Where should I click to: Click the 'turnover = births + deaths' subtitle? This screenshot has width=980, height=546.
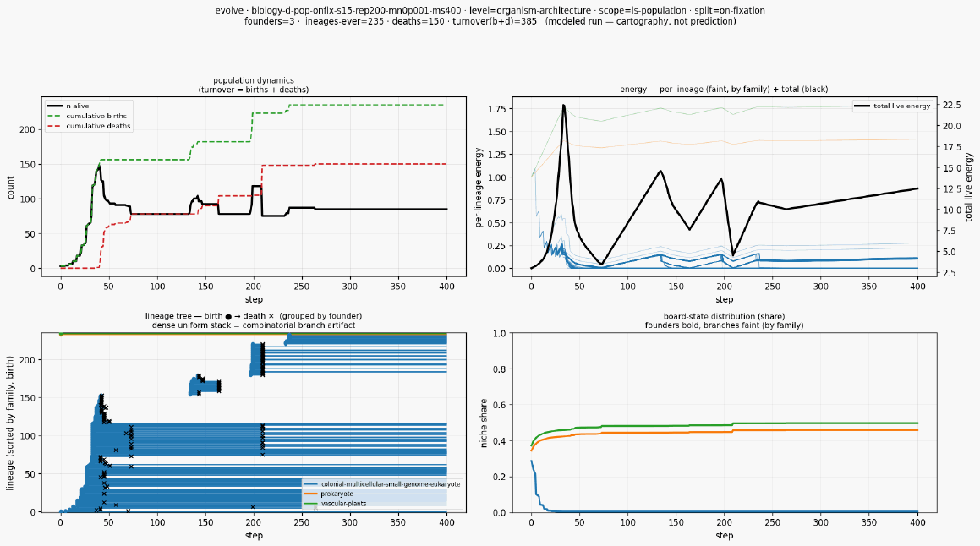click(x=253, y=90)
